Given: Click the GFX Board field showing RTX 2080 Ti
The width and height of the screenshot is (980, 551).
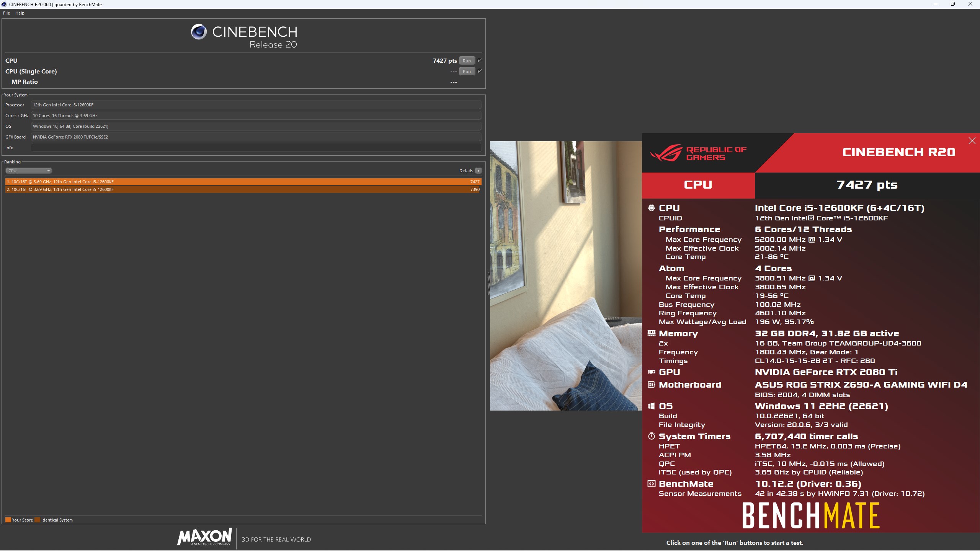Looking at the screenshot, I should (256, 137).
